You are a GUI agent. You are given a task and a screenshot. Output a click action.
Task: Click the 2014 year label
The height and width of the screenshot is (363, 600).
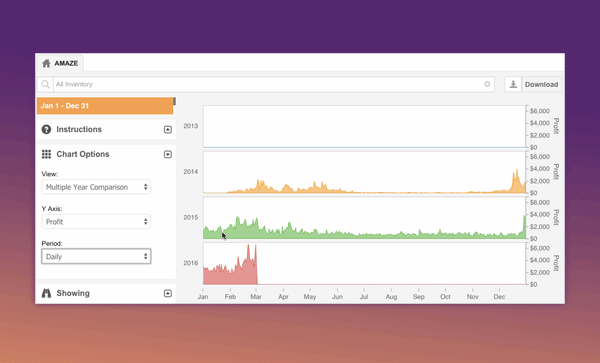[191, 172]
